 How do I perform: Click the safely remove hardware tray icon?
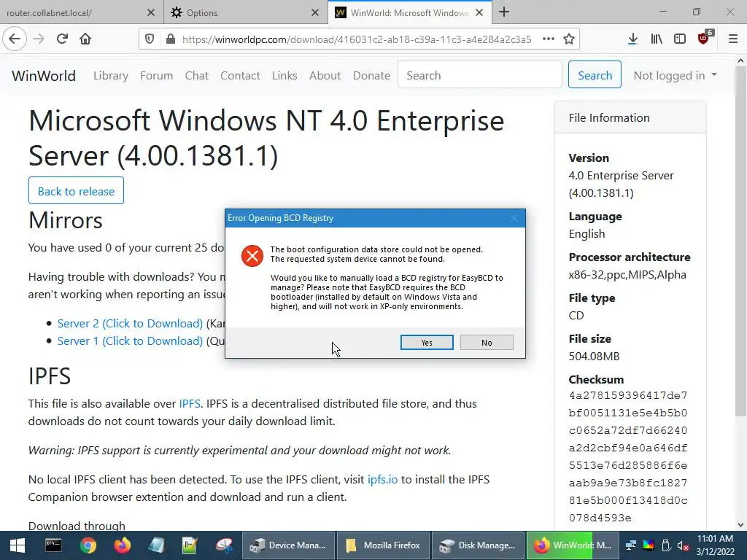pos(666,545)
